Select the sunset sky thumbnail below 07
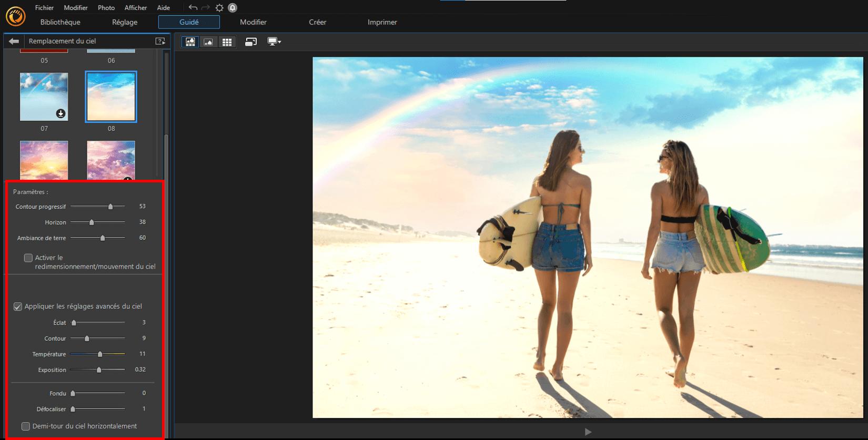The width and height of the screenshot is (868, 440). [44, 160]
